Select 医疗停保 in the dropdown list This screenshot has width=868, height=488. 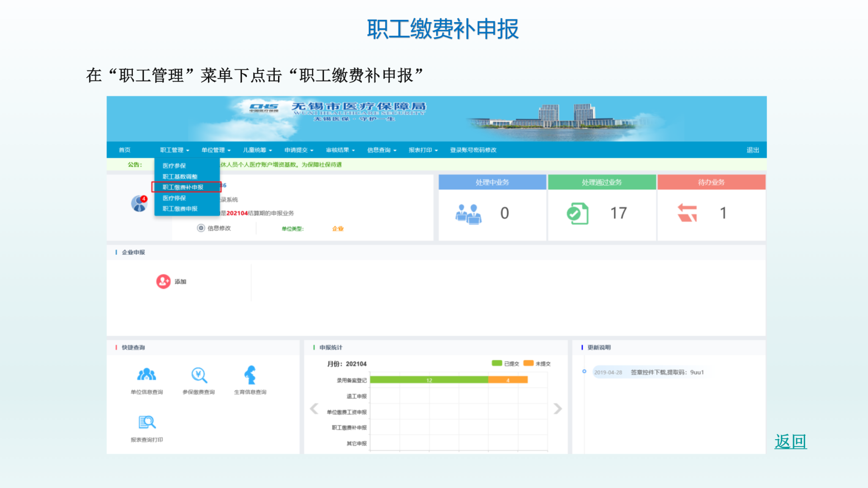coord(175,198)
